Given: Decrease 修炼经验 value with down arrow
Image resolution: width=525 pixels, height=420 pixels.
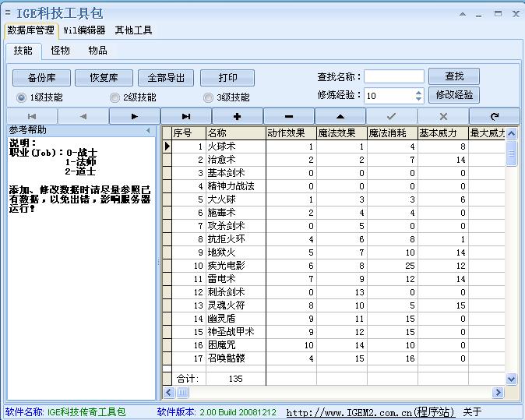Looking at the screenshot, I should [418, 99].
